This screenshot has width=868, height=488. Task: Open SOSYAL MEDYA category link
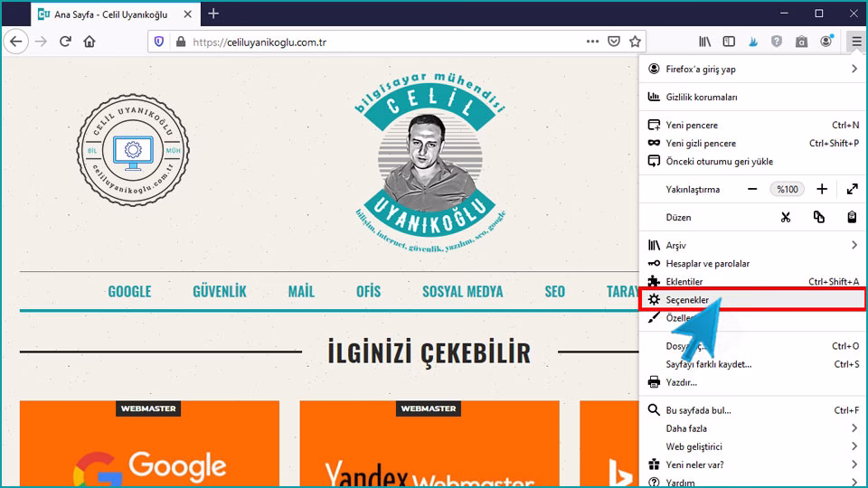coord(463,292)
